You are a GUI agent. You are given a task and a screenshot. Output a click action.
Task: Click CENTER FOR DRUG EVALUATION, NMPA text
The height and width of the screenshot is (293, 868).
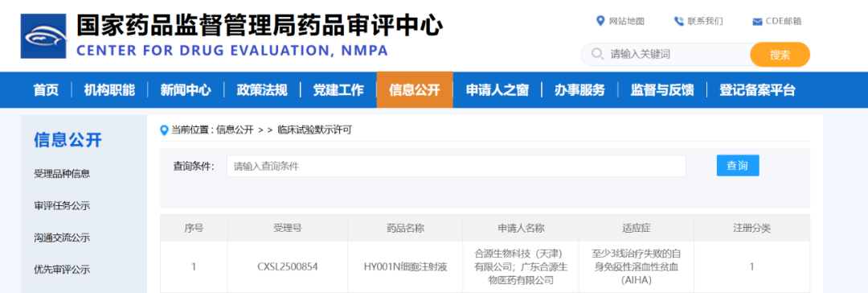(x=232, y=51)
